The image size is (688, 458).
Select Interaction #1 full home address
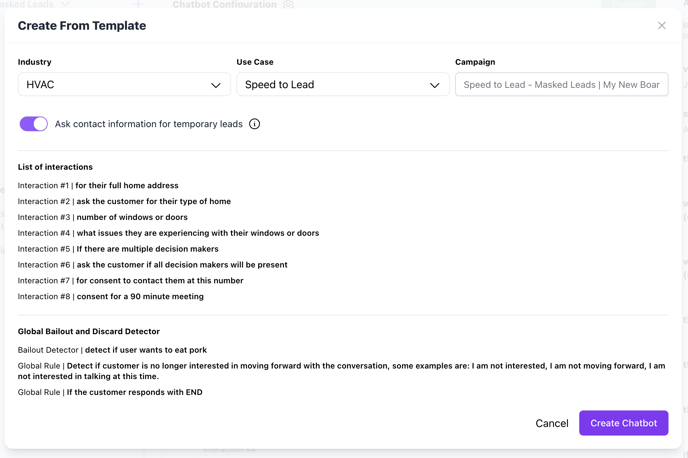[x=98, y=185]
